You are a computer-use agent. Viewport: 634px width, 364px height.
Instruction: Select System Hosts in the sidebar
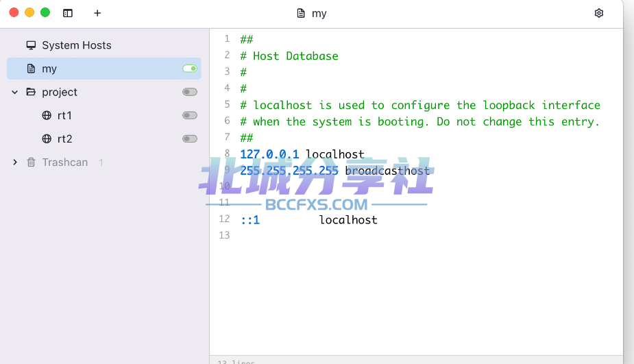click(x=76, y=45)
